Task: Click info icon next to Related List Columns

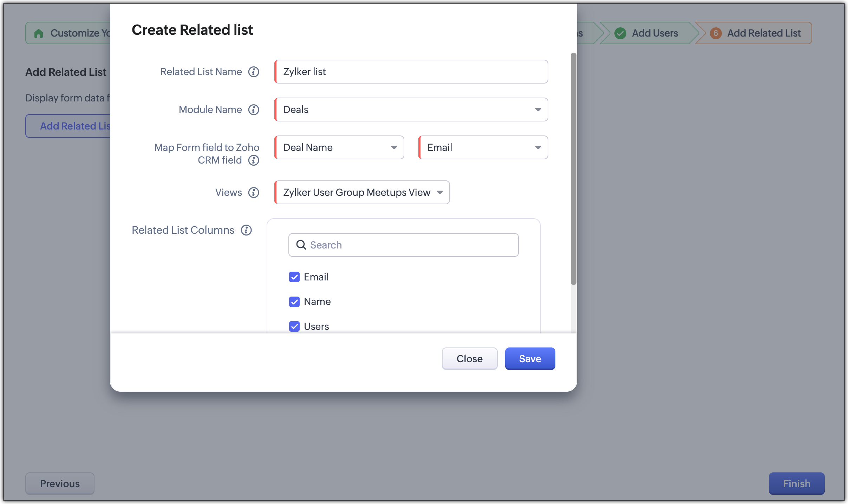Action: tap(246, 230)
